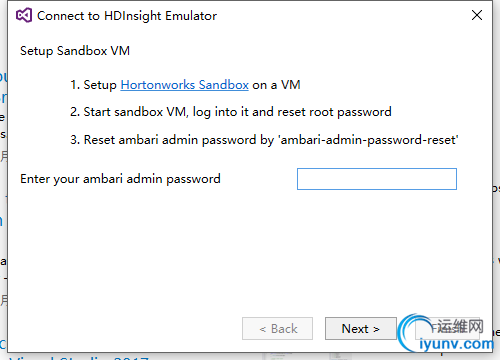This screenshot has width=500, height=360.
Task: Click the 运维网 watermark characters
Action: click(x=460, y=326)
